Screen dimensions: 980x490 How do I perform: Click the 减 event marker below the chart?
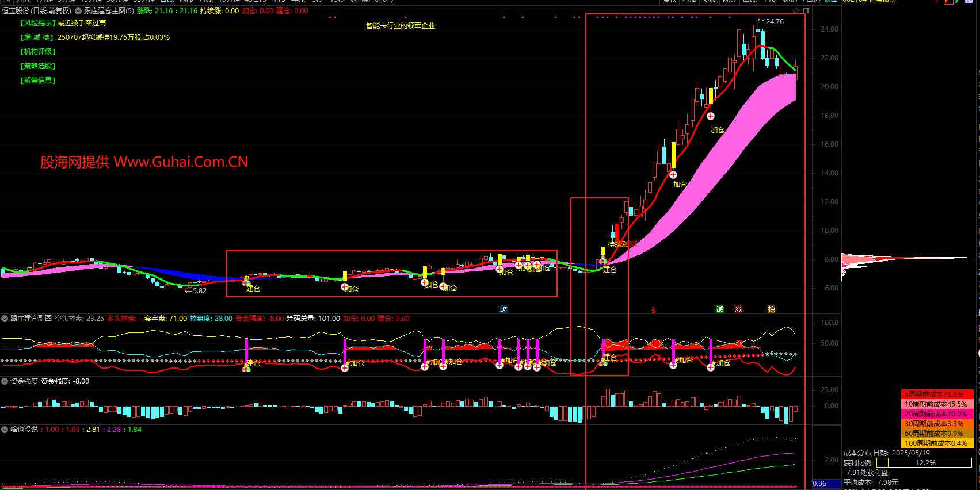[x=720, y=309]
